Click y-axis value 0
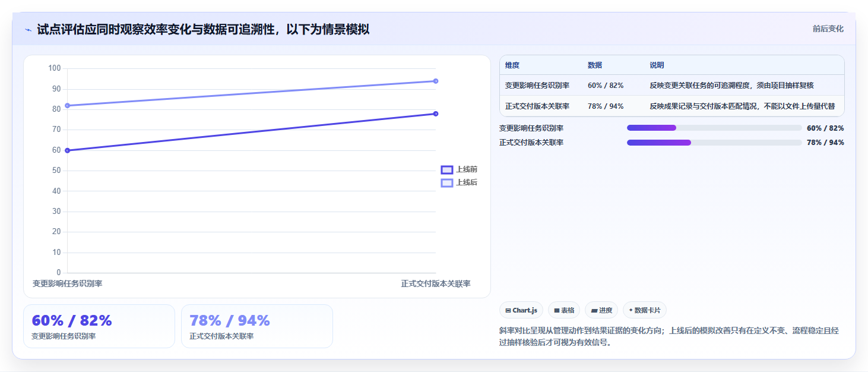868x372 pixels. pos(59,273)
